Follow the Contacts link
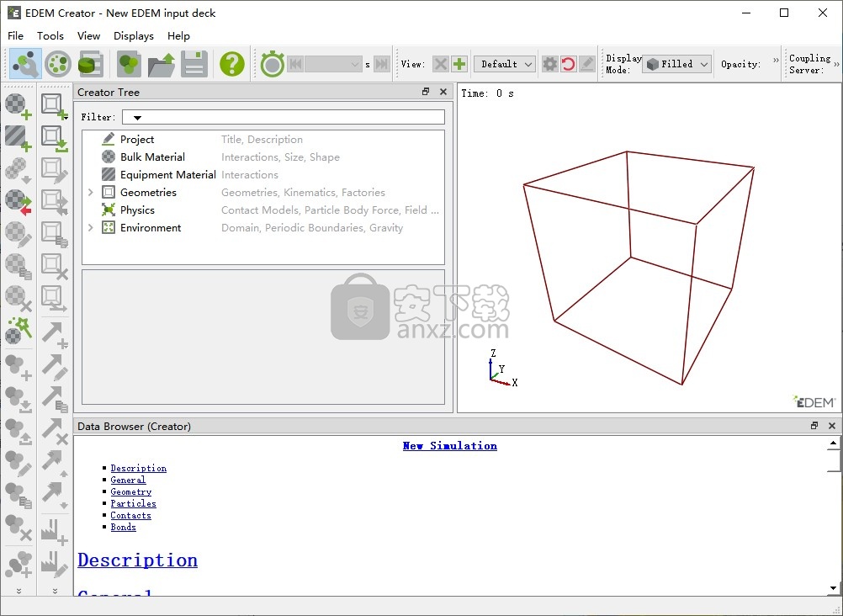 pos(130,515)
